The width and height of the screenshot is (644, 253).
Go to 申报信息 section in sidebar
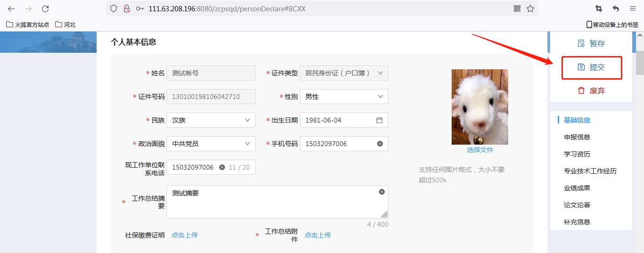click(x=577, y=137)
